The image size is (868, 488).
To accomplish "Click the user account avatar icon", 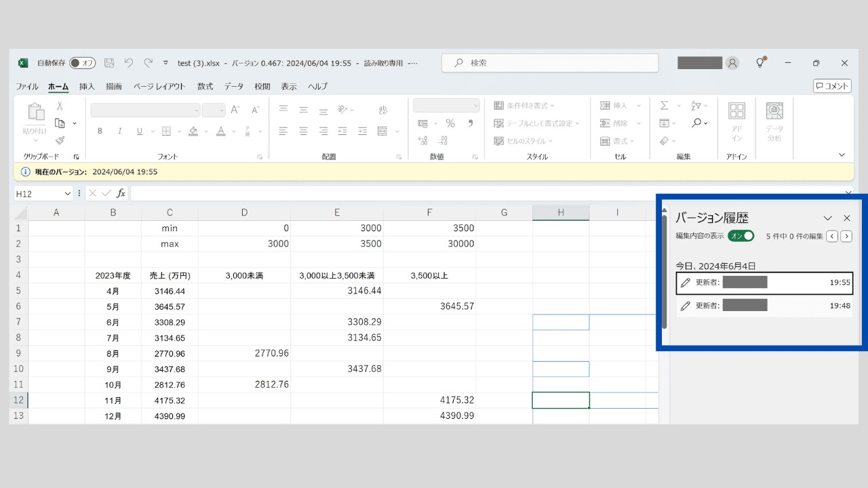I will coord(732,63).
